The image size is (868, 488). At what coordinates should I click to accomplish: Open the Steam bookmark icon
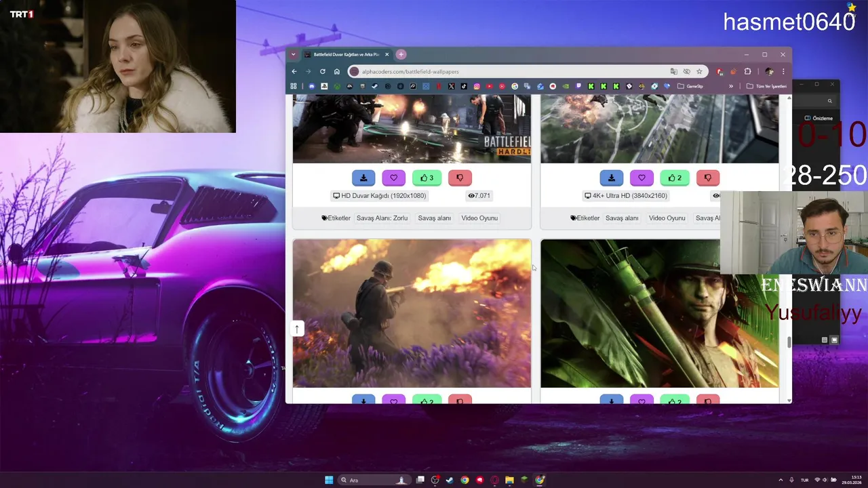[x=375, y=86]
